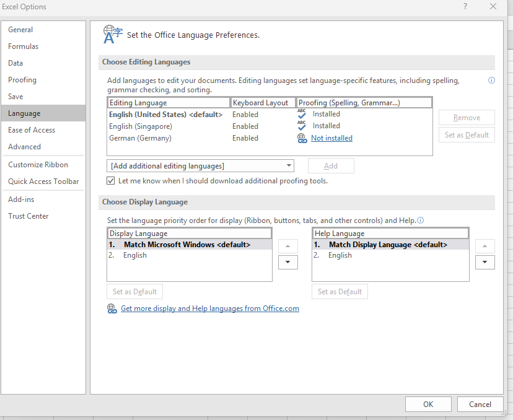
Task: Select English (United States) editing language row
Action: click(x=270, y=115)
